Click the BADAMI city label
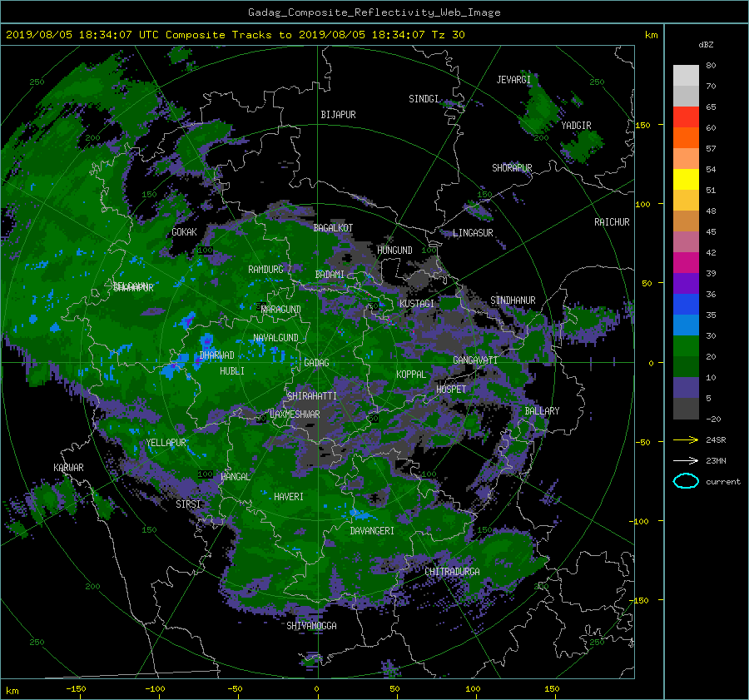The width and height of the screenshot is (749, 700). pos(330,275)
